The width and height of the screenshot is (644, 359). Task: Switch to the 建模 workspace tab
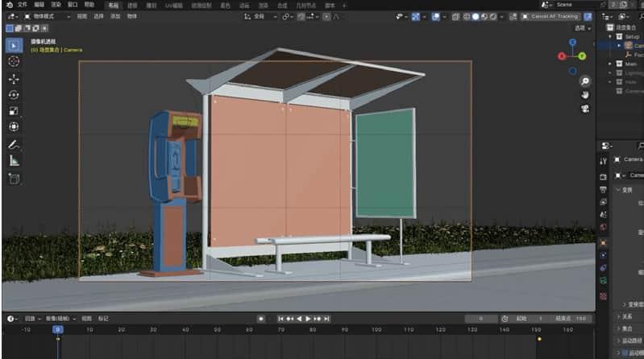coord(132,5)
